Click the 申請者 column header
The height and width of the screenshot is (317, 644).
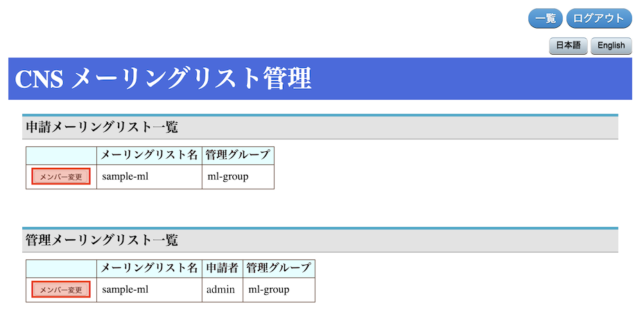[x=222, y=268]
